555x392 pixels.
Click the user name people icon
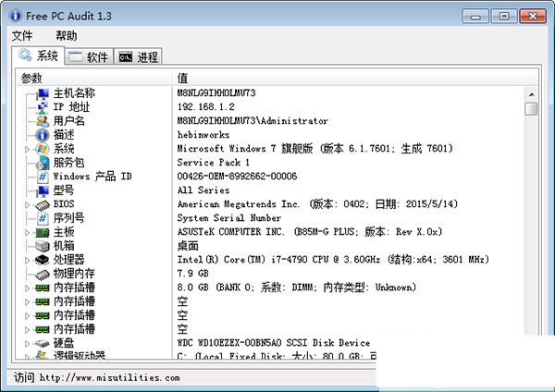(x=43, y=121)
